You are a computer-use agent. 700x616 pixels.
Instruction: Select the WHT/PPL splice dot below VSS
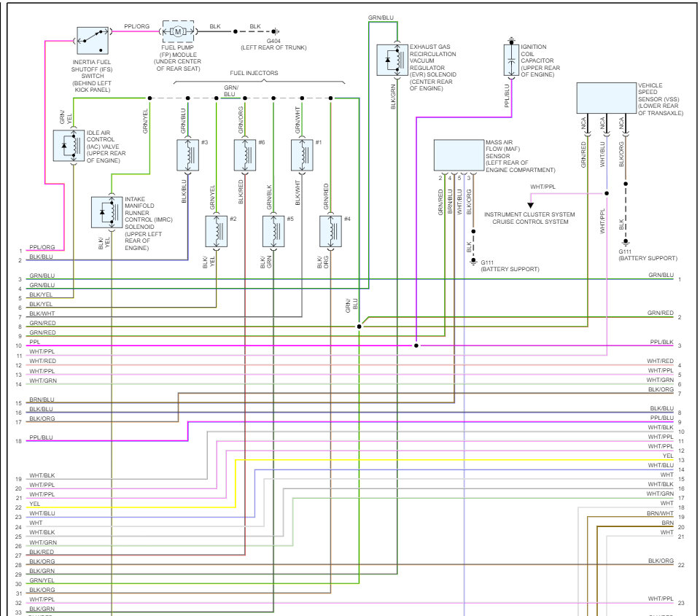607,193
